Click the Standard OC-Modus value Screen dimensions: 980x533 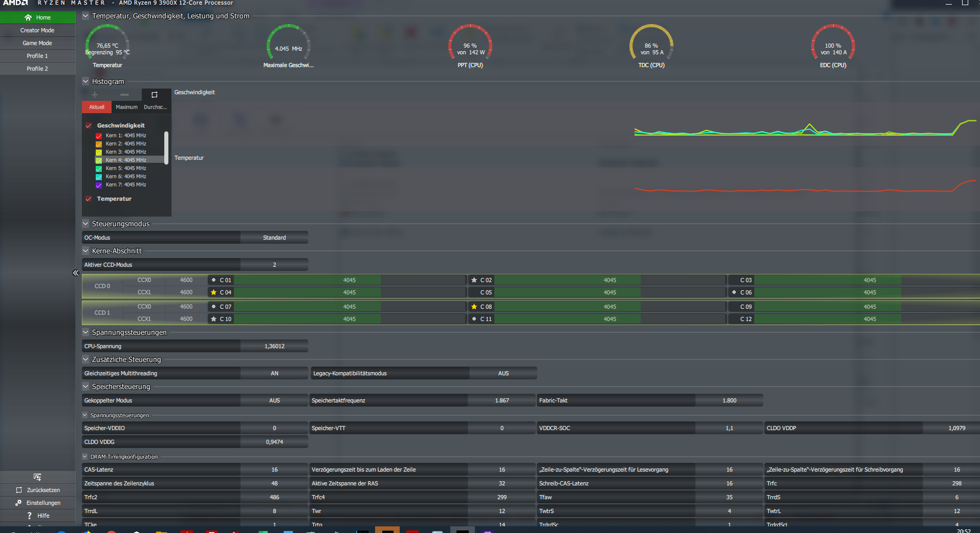pos(274,238)
